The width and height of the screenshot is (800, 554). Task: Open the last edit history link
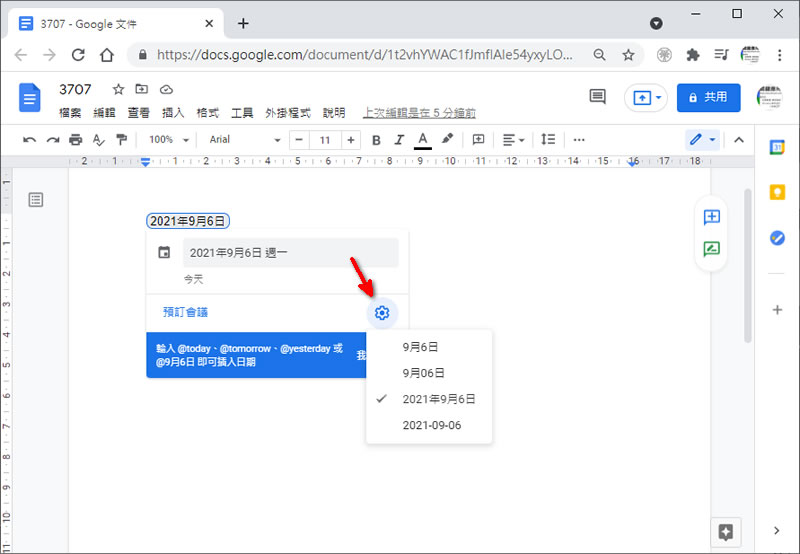pyautogui.click(x=419, y=113)
